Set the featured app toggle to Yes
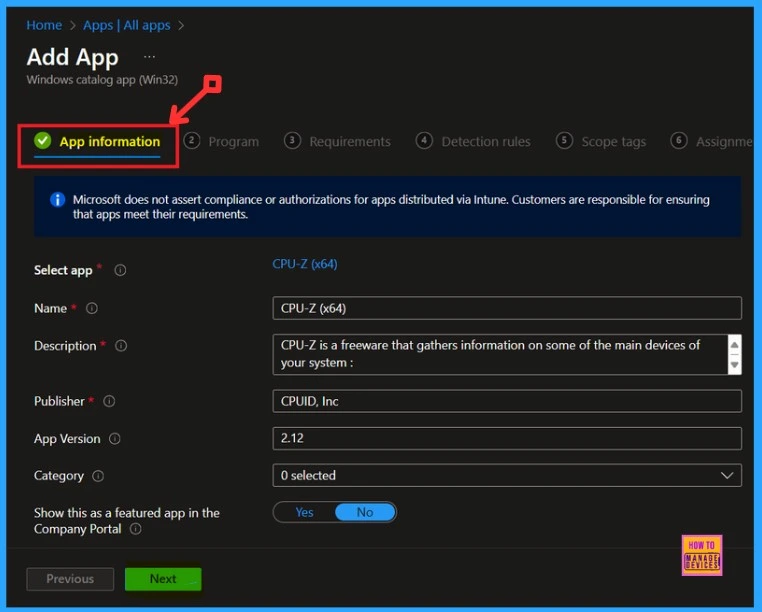 [x=304, y=512]
